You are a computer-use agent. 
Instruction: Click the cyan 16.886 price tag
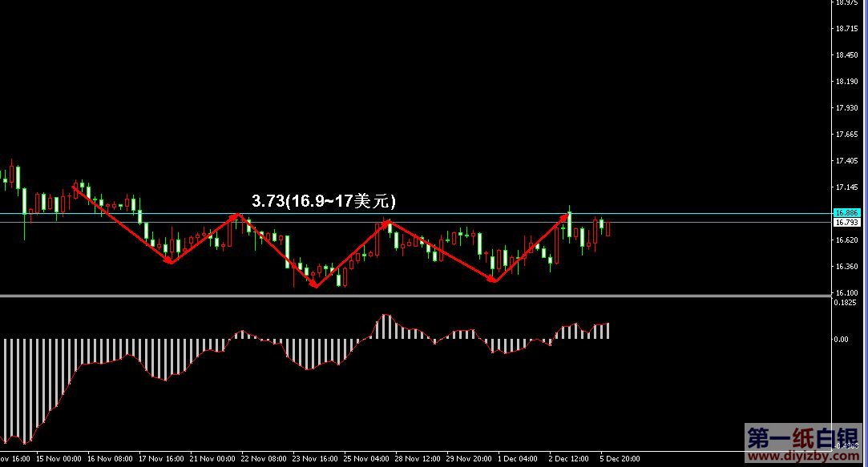click(846, 213)
